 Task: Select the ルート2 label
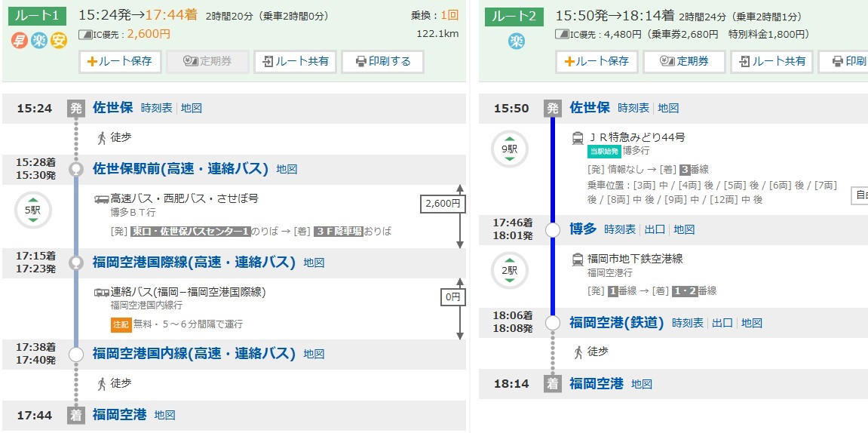tap(514, 16)
